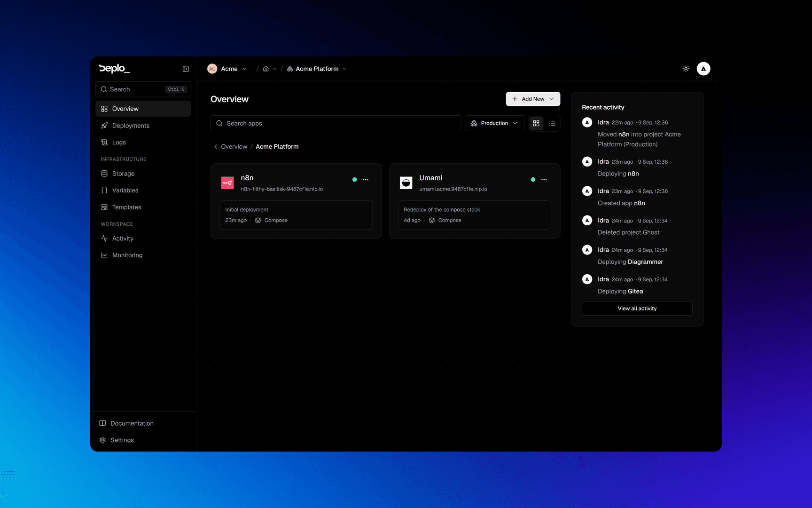Click Idra avatar on Deploying Gitea row

[587, 279]
